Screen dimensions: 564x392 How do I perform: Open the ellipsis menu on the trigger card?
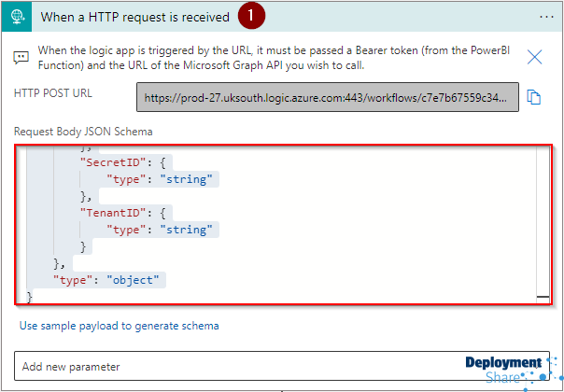click(x=546, y=17)
